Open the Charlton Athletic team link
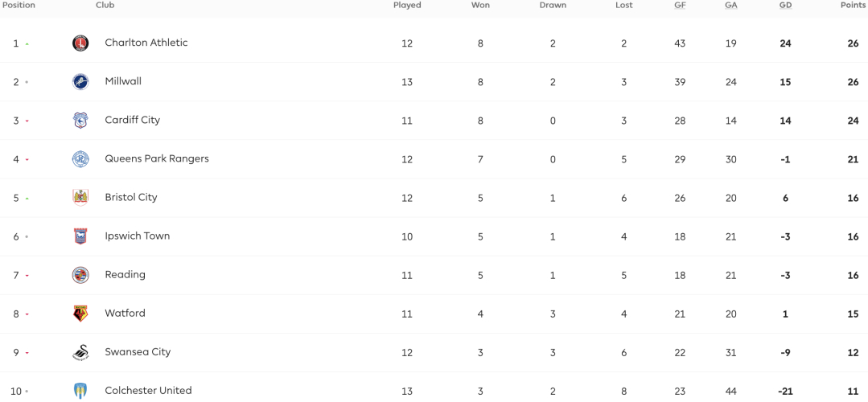Screen dimensions: 868x402 [146, 43]
